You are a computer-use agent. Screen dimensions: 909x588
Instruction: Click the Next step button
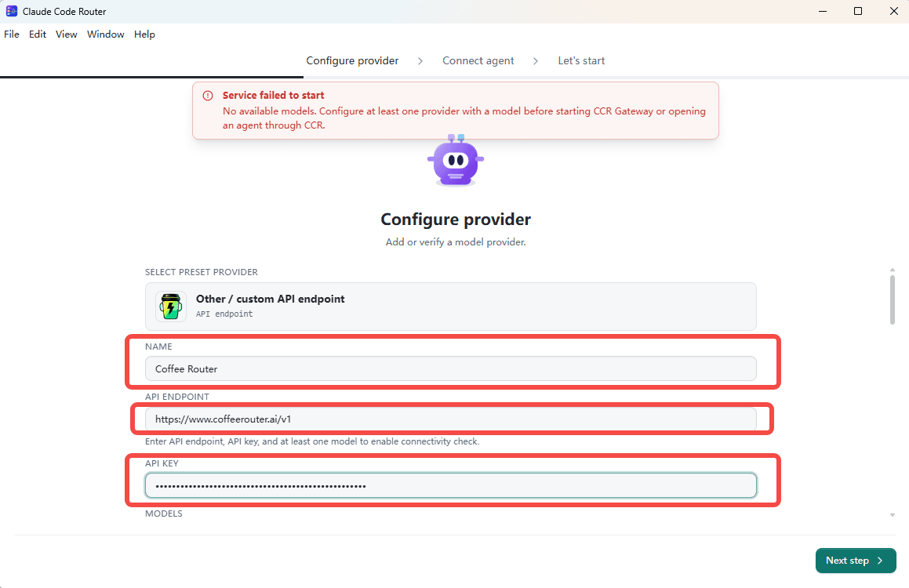click(856, 561)
